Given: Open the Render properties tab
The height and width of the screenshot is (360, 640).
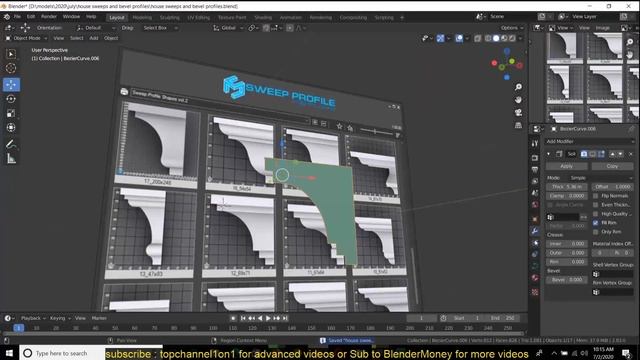Looking at the screenshot, I should pos(535,158).
